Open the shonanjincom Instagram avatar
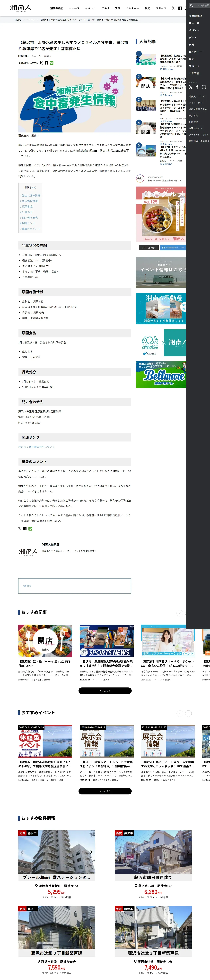 [140, 178]
